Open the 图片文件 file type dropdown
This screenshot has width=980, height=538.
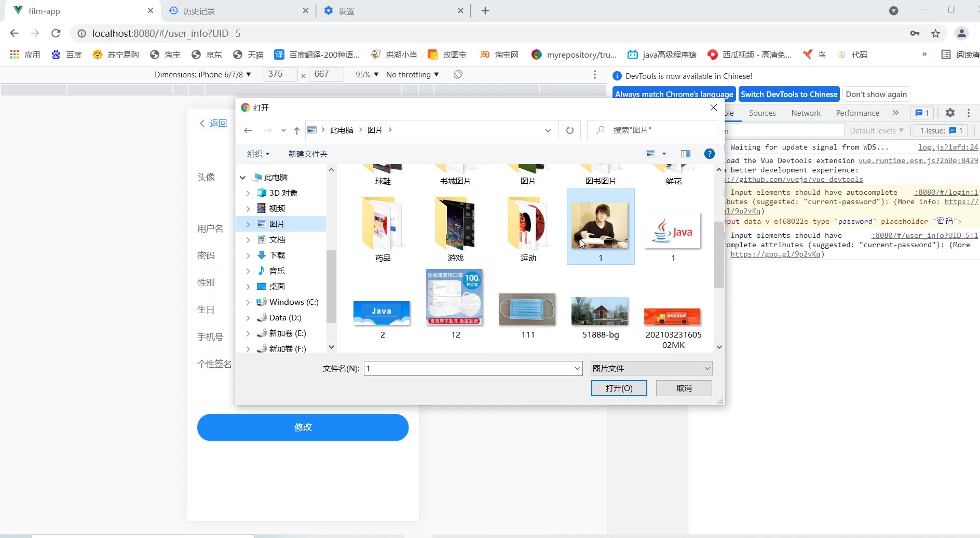(651, 369)
